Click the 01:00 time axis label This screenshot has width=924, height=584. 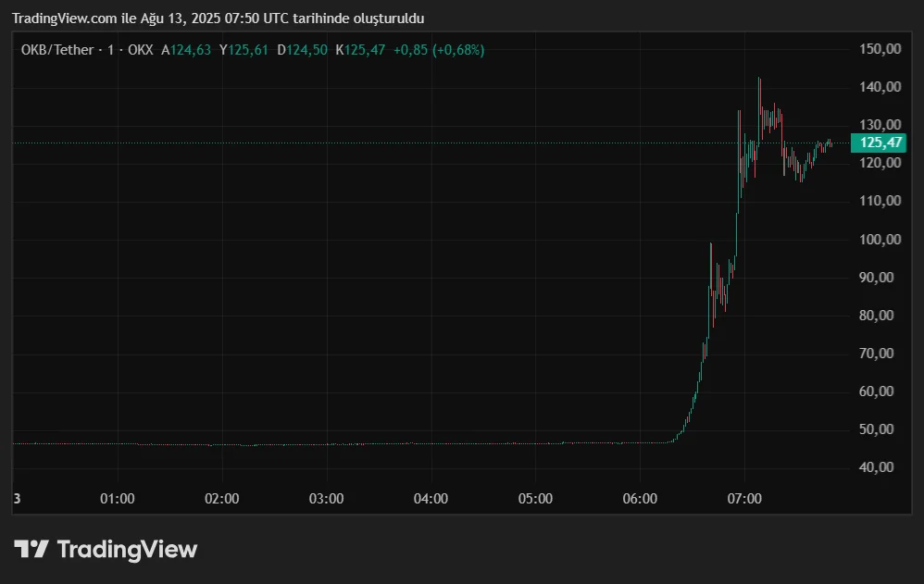(118, 499)
